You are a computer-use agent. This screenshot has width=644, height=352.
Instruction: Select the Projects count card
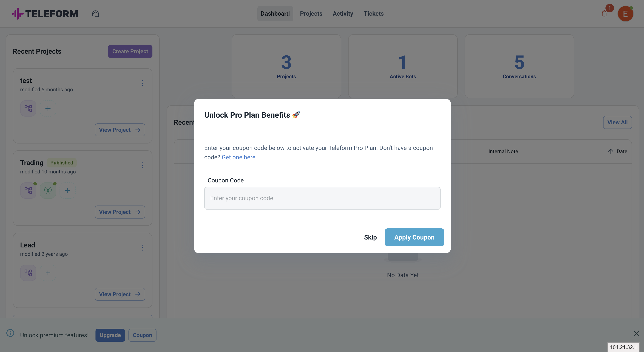tap(286, 66)
